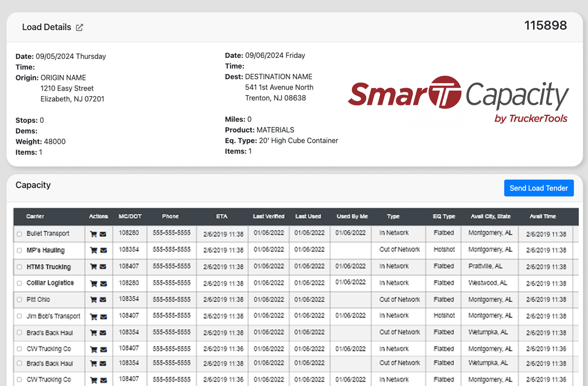Click the Eq. Type 20' High Cube Container
Image resolution: width=588 pixels, height=386 pixels.
(x=299, y=141)
